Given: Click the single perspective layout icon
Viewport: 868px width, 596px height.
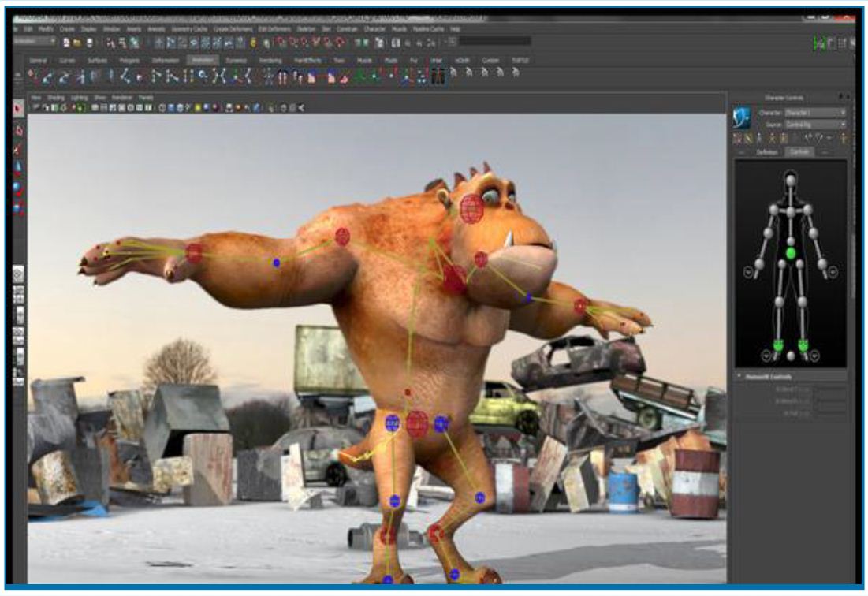Looking at the screenshot, I should (19, 274).
